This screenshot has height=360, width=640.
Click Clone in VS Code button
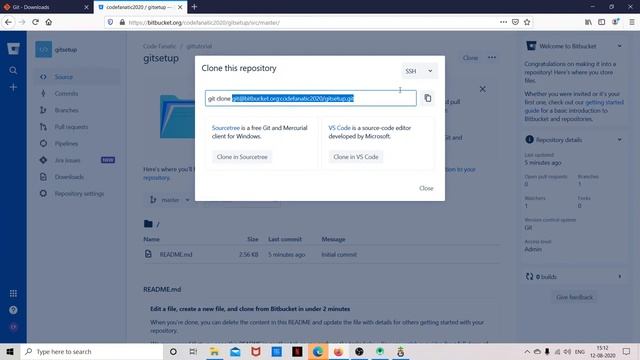[x=356, y=157]
